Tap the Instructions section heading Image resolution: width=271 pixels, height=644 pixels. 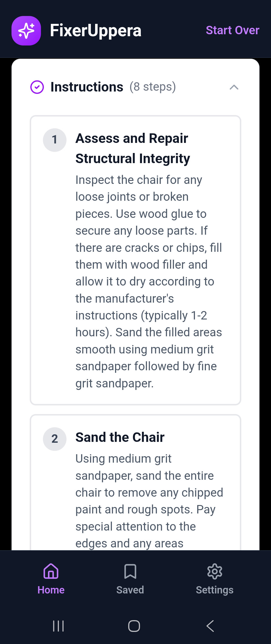coord(87,87)
